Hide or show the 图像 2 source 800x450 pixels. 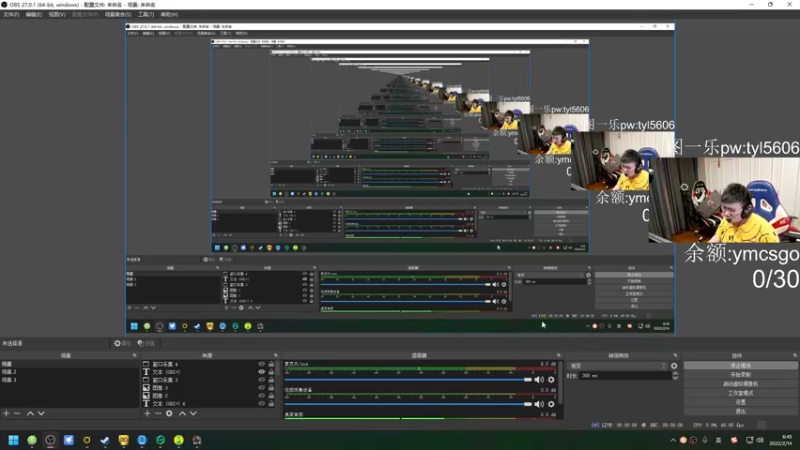tap(262, 395)
